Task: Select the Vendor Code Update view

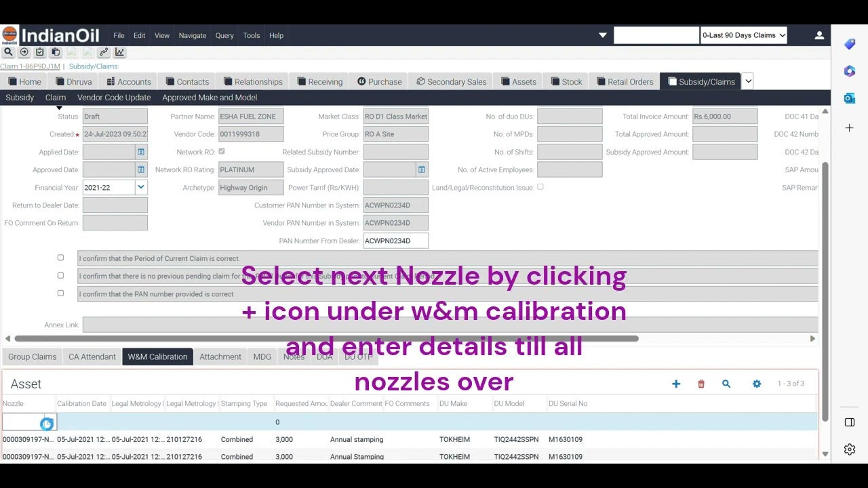Action: point(114,98)
